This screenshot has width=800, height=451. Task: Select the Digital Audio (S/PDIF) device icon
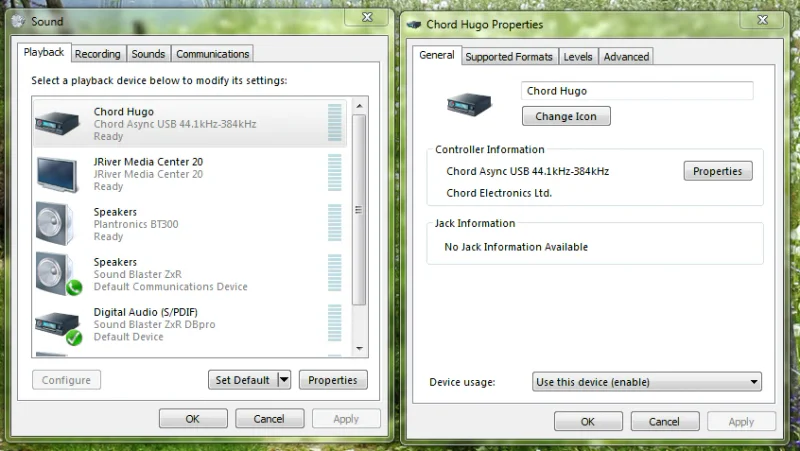point(59,327)
